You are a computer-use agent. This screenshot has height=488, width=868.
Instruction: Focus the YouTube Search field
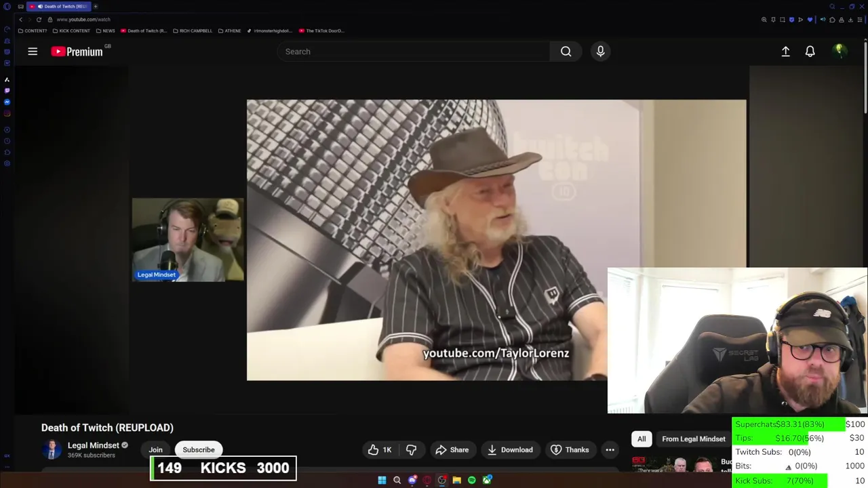click(414, 52)
